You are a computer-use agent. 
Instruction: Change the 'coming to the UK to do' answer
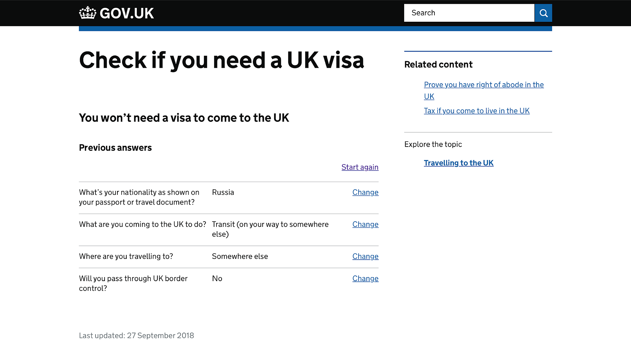[365, 224]
